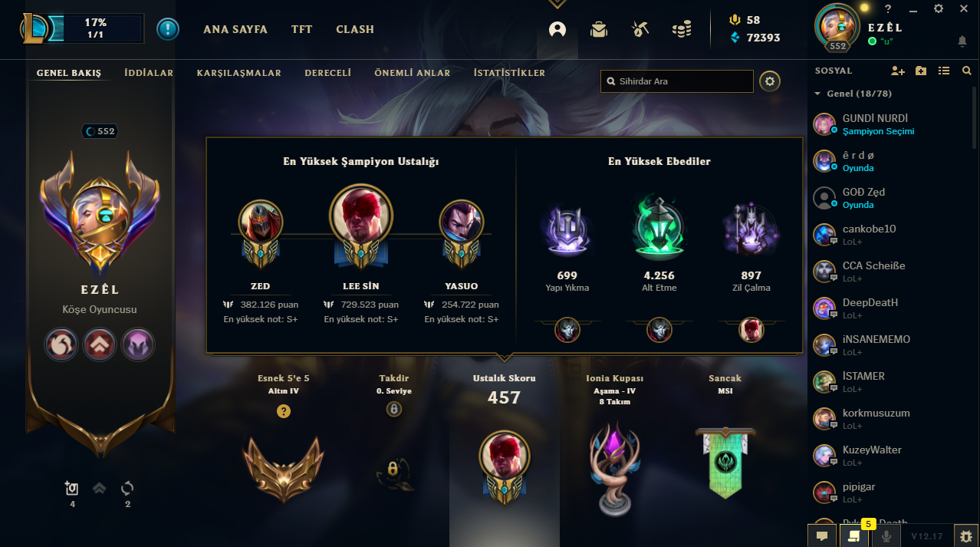Switch to the İSTATİSTİKLER tab
Image resolution: width=980 pixels, height=547 pixels.
(509, 73)
